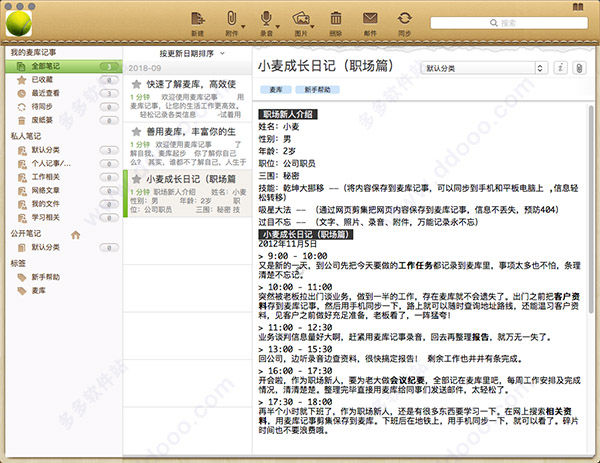Select 已收藏 favorites in sidebar
The image size is (600, 463).
[64, 80]
